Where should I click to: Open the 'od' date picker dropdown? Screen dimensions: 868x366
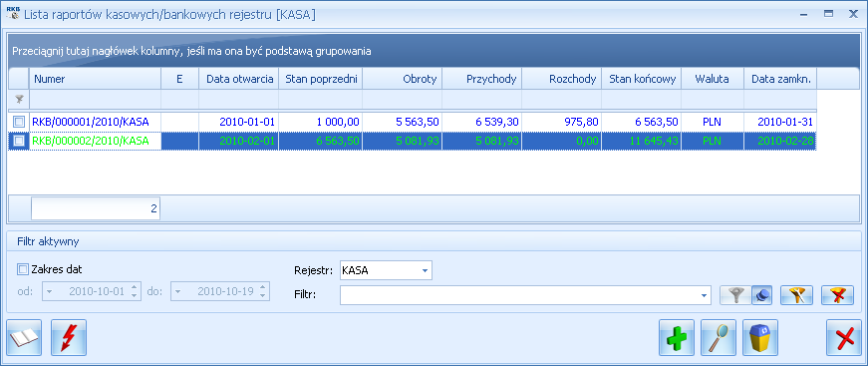49,291
